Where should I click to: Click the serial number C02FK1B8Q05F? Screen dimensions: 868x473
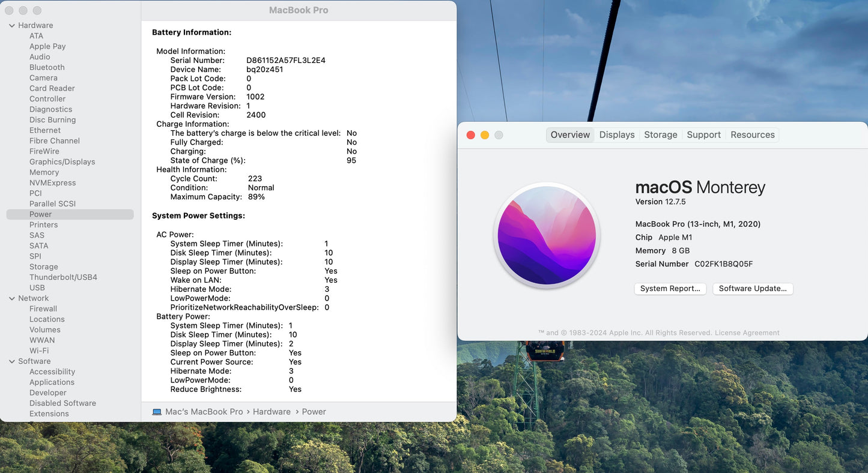coord(724,264)
